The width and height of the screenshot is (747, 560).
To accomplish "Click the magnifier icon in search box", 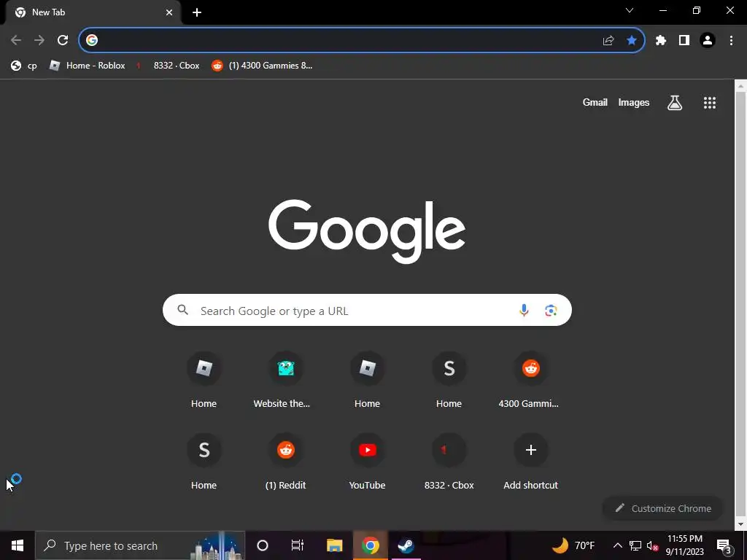I will [x=183, y=310].
